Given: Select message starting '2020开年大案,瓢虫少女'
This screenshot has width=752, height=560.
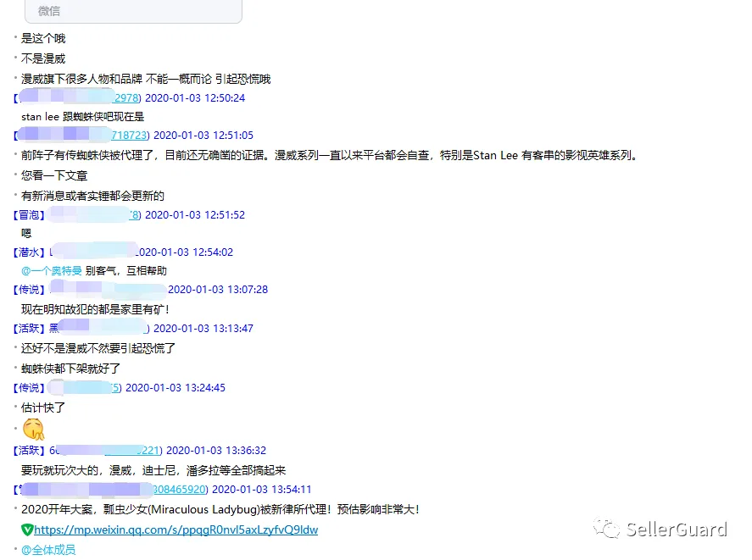Looking at the screenshot, I should tap(220, 509).
